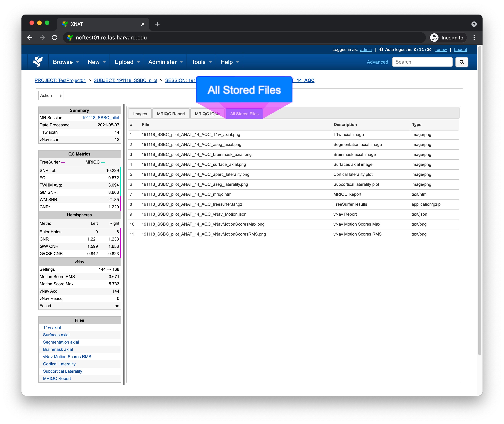Click the Logout link
Screen dimensions: 504x424
click(x=460, y=50)
